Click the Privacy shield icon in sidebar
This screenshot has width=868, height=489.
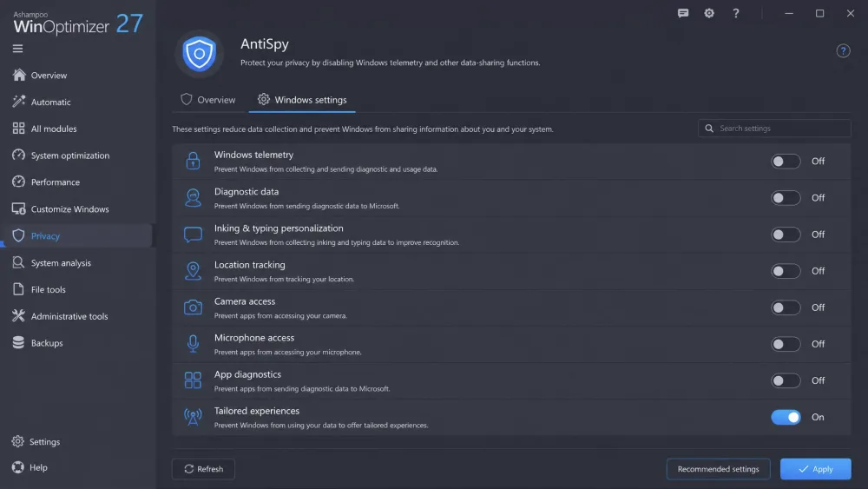pyautogui.click(x=19, y=235)
